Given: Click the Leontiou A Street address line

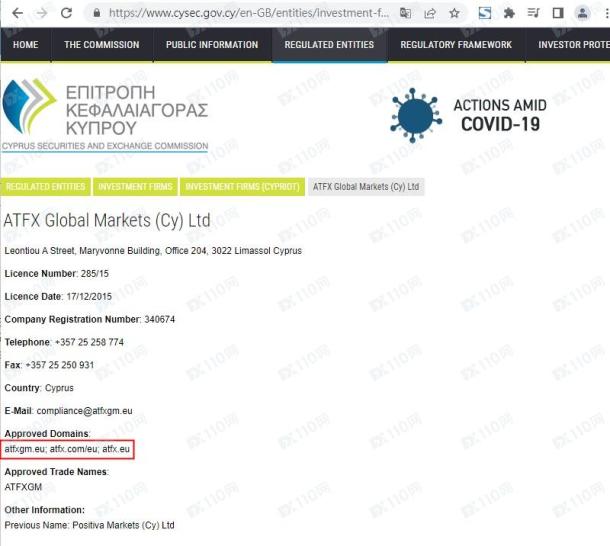Looking at the screenshot, I should 153,251.
